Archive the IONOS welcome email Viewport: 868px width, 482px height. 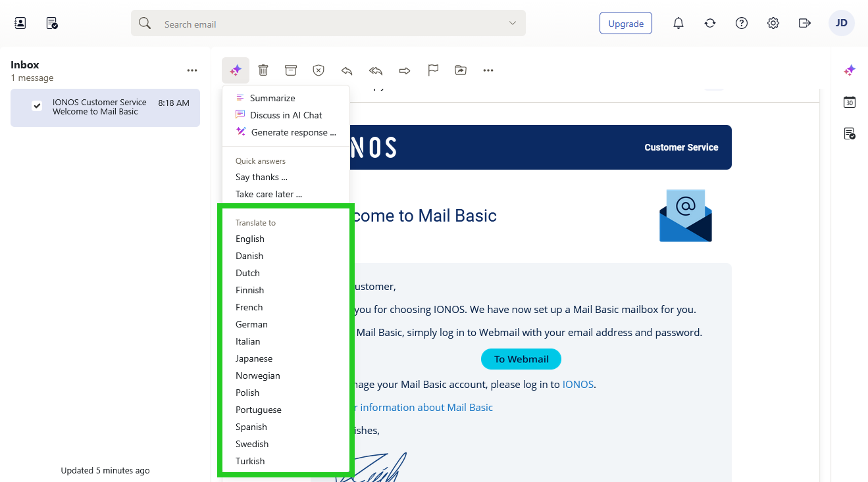pyautogui.click(x=290, y=70)
